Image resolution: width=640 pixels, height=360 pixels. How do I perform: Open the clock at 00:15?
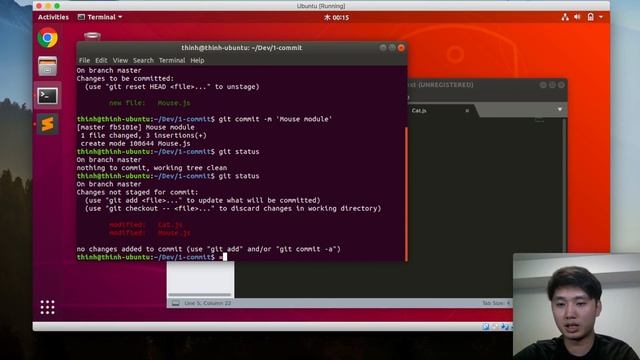click(x=336, y=18)
